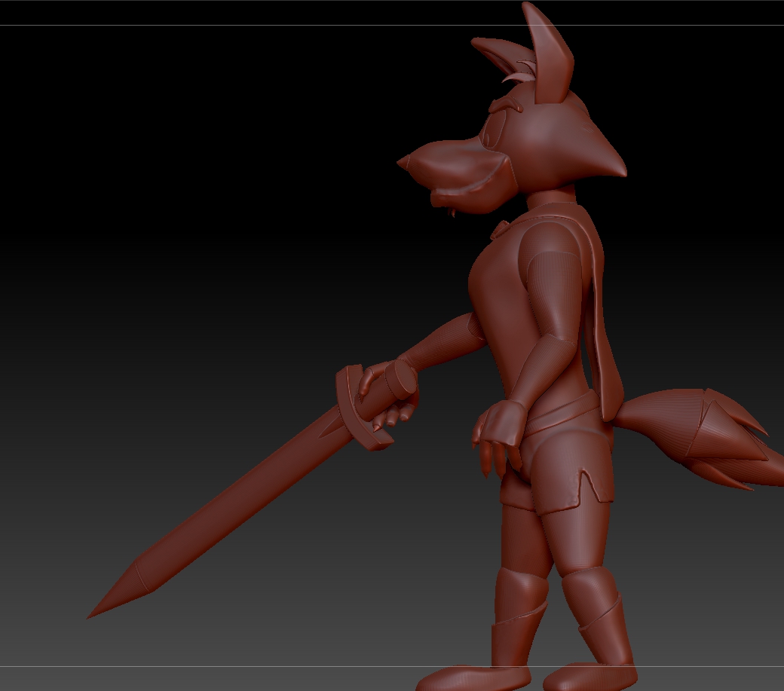Select the fox's nose tip
Viewport: 784px width, 691px height.
pos(404,162)
